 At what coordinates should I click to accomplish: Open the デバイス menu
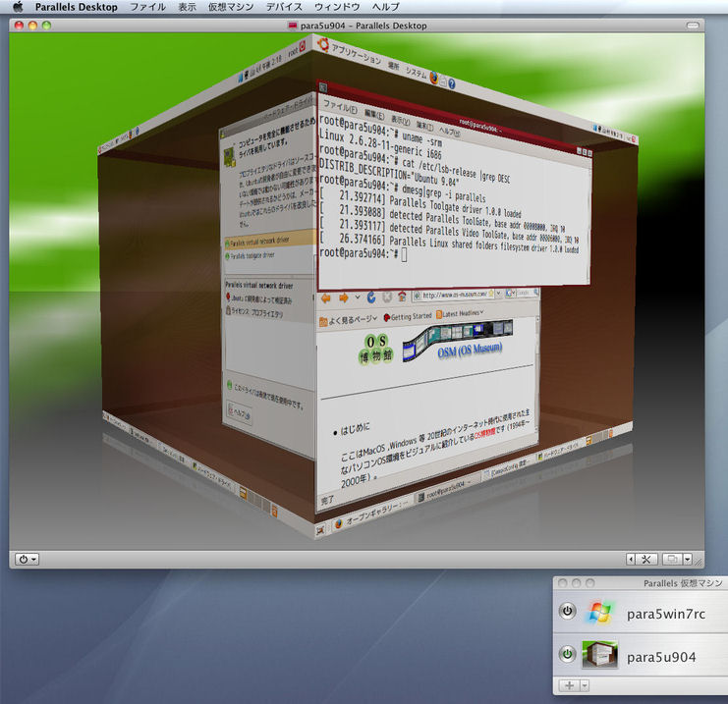pos(284,7)
